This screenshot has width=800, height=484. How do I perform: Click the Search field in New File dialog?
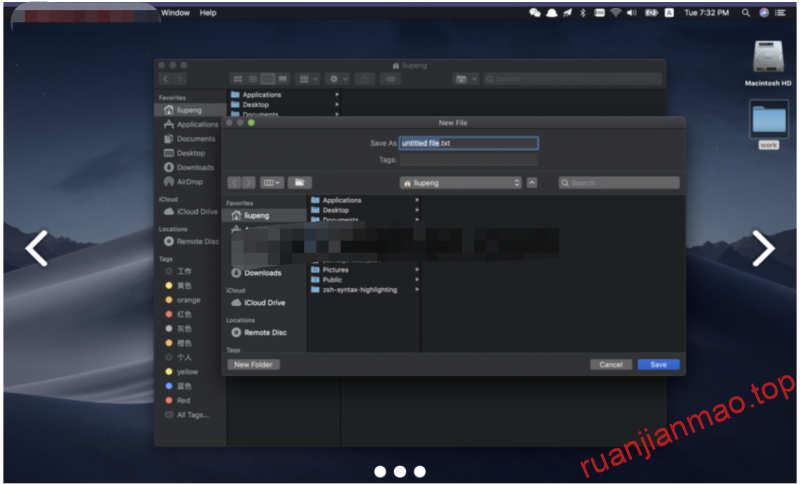pos(619,183)
